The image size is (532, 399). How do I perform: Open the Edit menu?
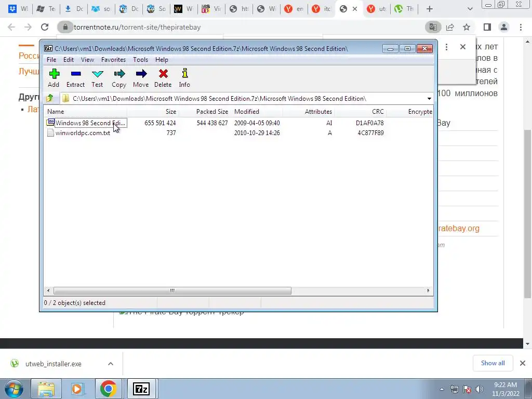tap(69, 60)
